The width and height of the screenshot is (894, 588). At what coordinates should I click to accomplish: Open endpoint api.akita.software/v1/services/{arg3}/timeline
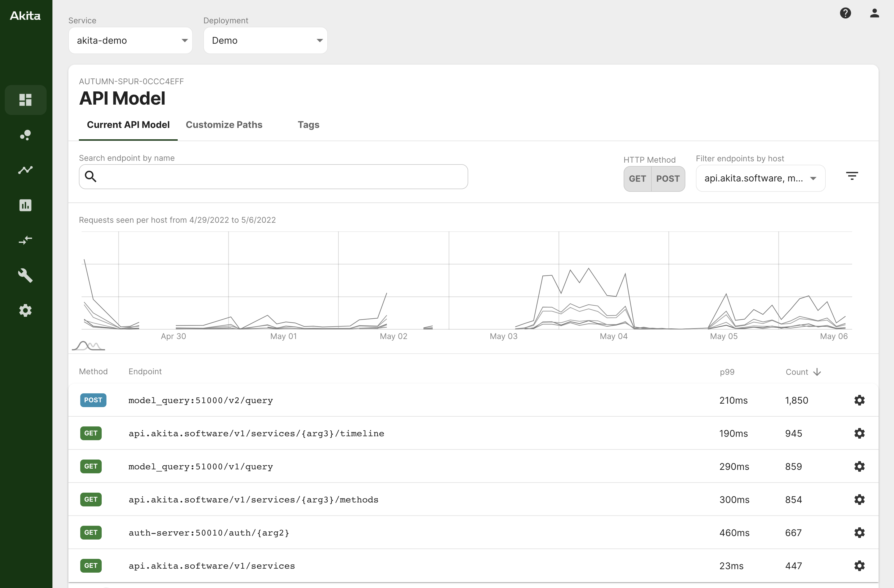256,434
